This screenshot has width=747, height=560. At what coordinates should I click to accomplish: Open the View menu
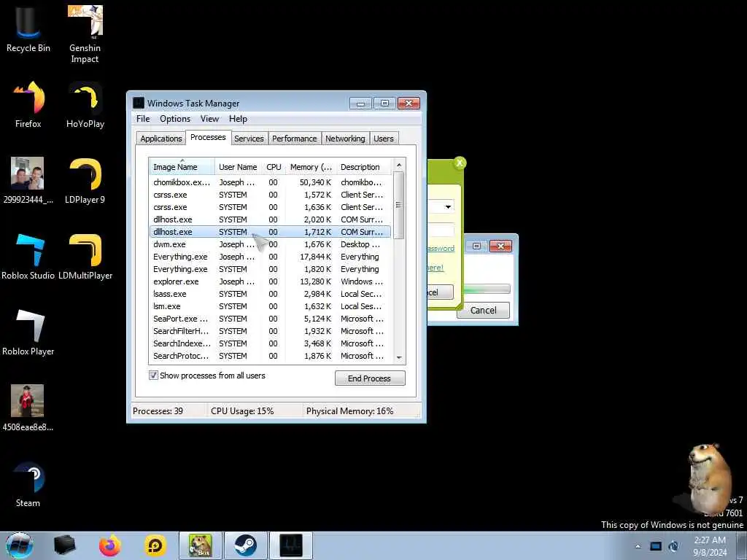coord(209,119)
